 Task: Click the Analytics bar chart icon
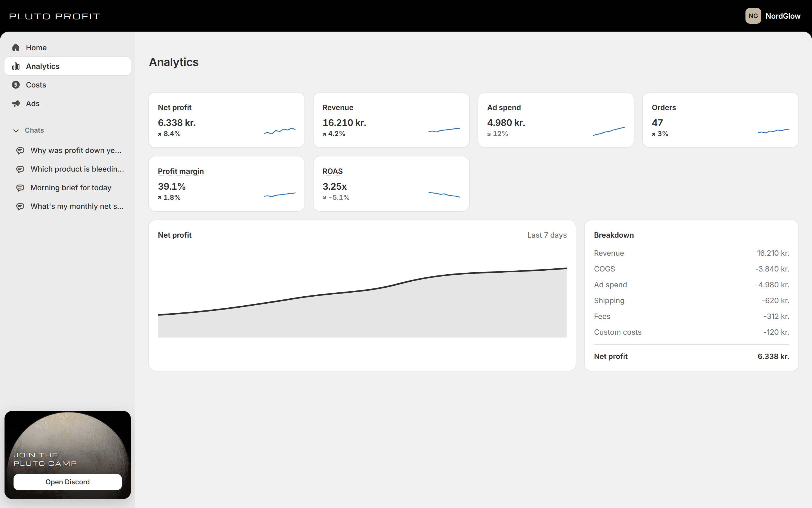point(16,66)
